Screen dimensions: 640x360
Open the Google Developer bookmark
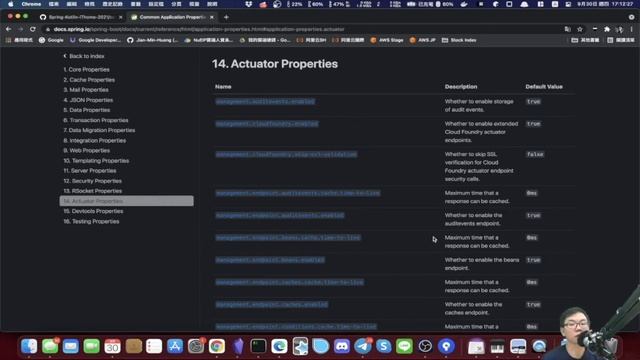point(95,40)
